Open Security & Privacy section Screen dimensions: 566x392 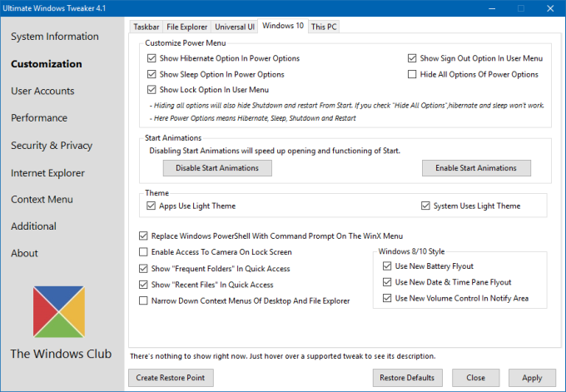pyautogui.click(x=52, y=146)
